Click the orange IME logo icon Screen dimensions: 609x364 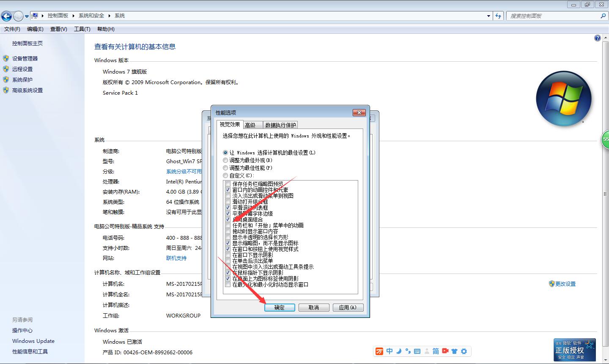point(379,351)
